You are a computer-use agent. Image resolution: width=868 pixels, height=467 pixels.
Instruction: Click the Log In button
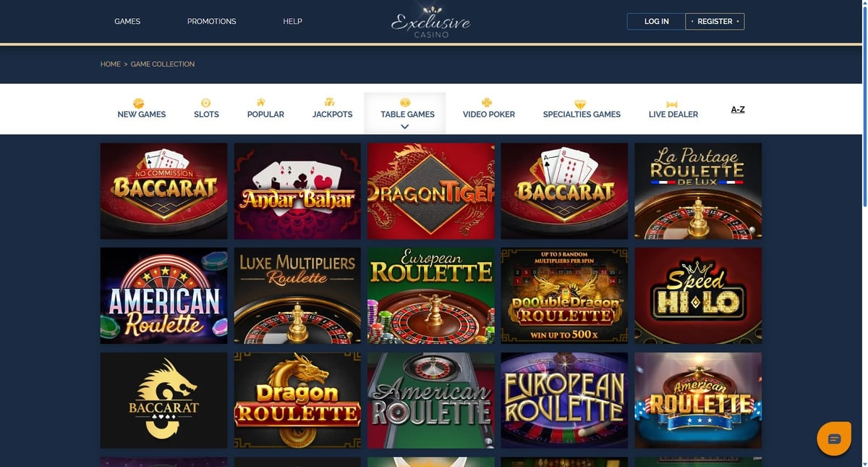coord(656,22)
